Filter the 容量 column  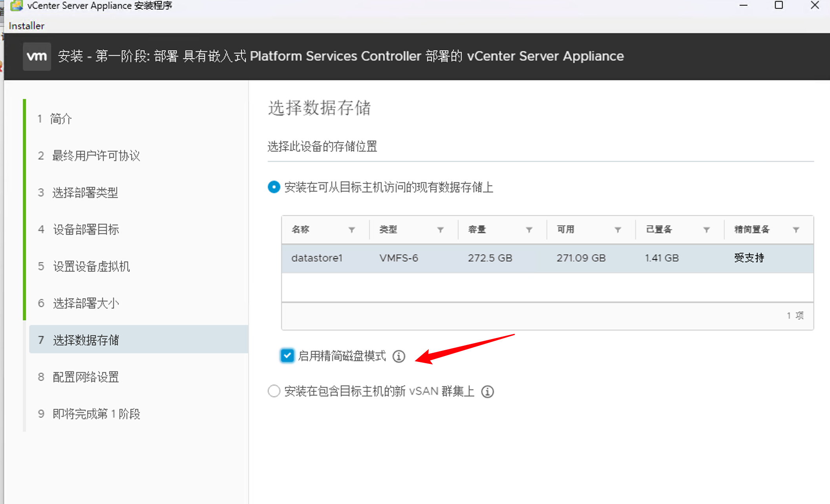(529, 230)
